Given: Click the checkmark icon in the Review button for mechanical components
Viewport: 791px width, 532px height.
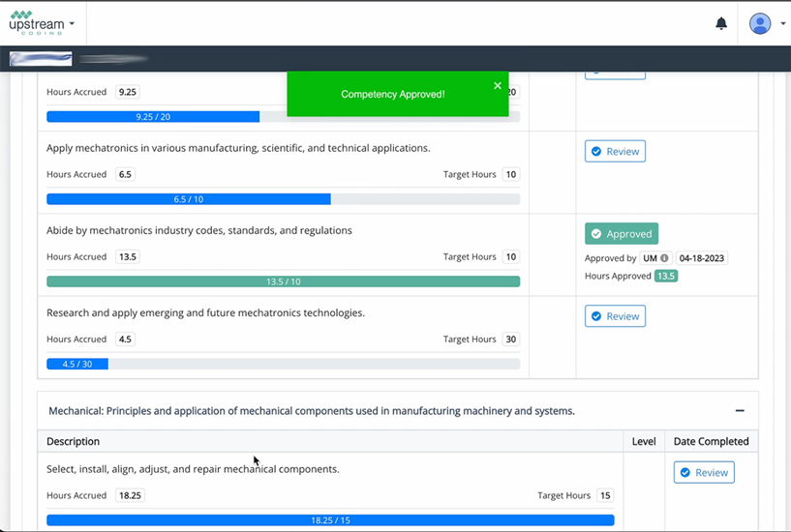Looking at the screenshot, I should (x=685, y=473).
